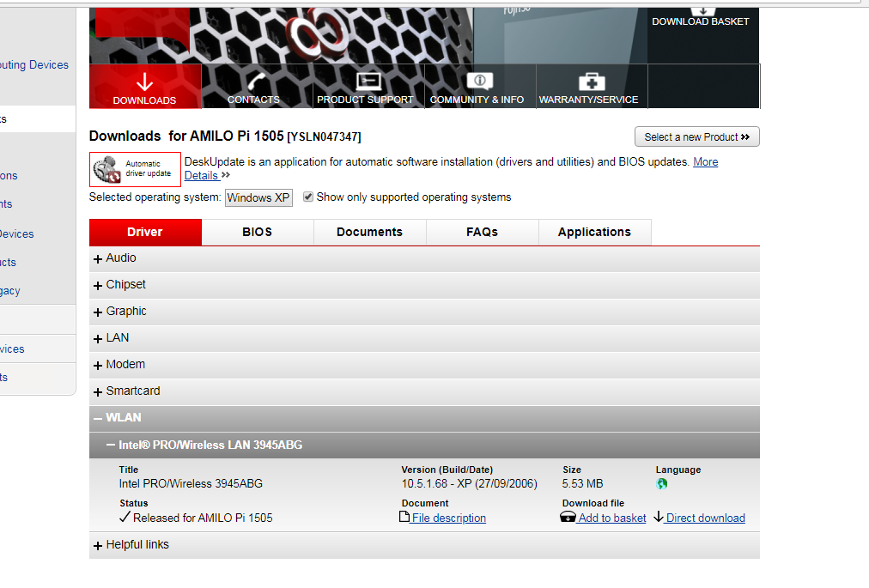Expand the Smartcard driver category
The image size is (869, 588).
click(x=424, y=391)
